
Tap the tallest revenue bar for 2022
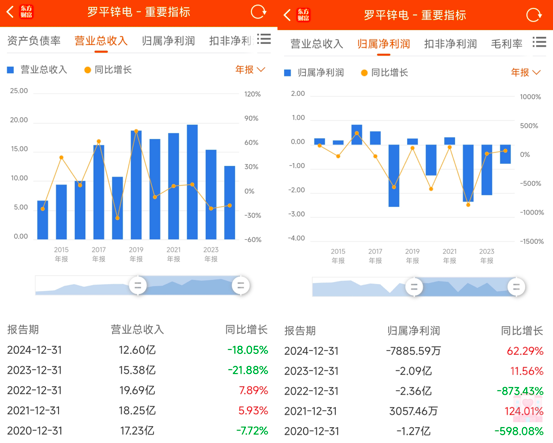(192, 182)
